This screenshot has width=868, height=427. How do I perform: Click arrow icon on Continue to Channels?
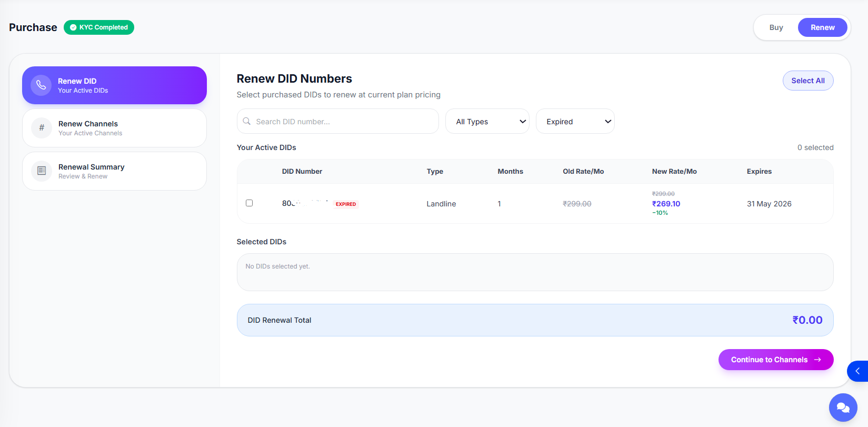pos(817,360)
